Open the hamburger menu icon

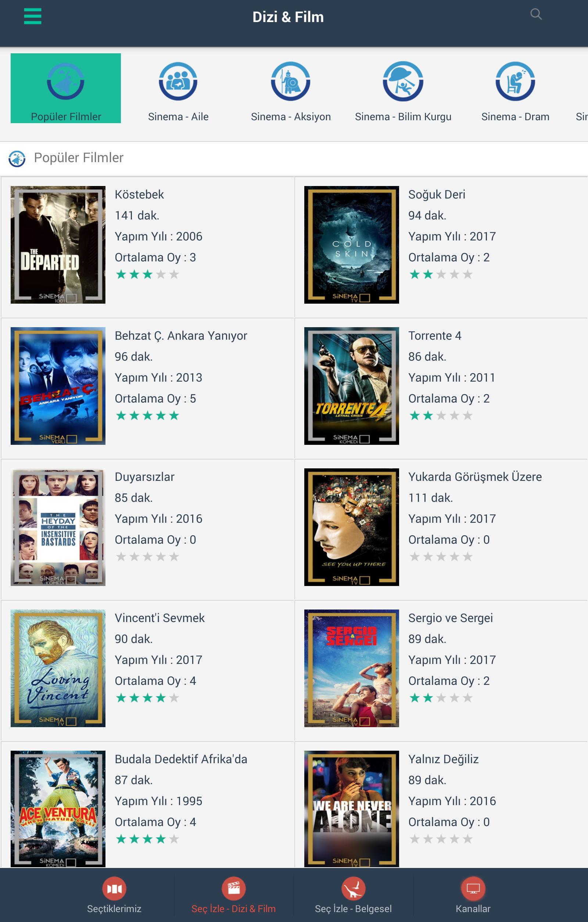tap(33, 17)
